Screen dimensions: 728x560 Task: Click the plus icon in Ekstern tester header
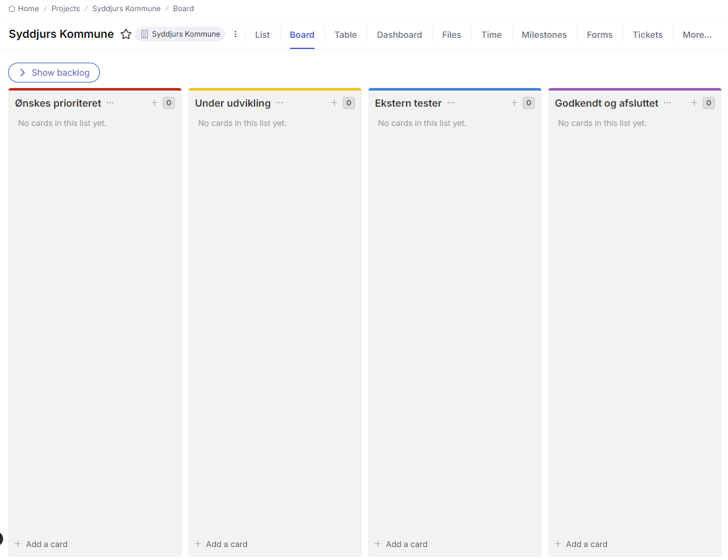click(x=515, y=103)
